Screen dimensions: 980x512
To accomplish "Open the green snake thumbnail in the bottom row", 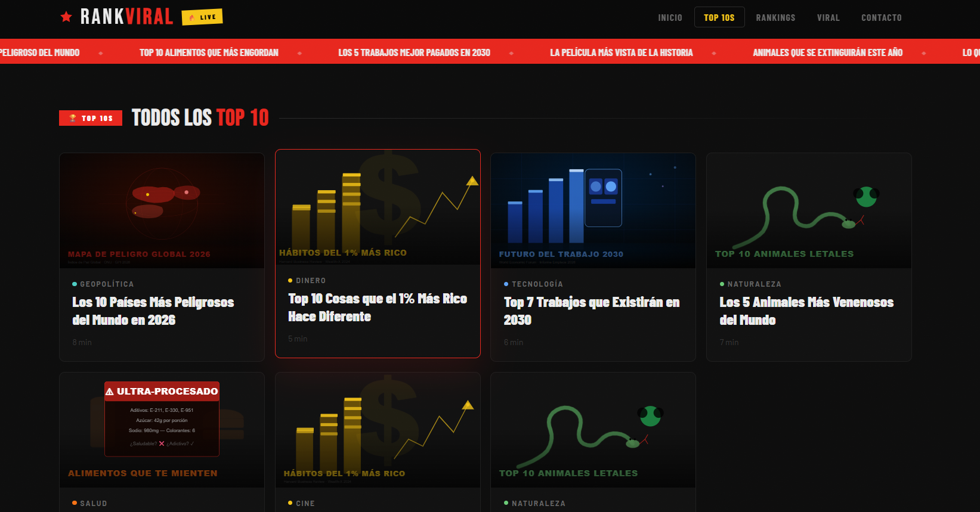I will coord(593,430).
